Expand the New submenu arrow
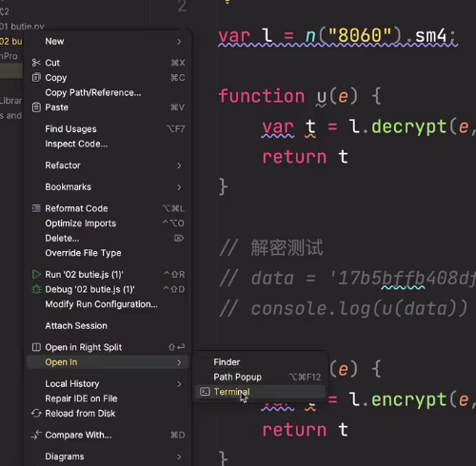Viewport: 476px width, 466px height. tap(179, 42)
